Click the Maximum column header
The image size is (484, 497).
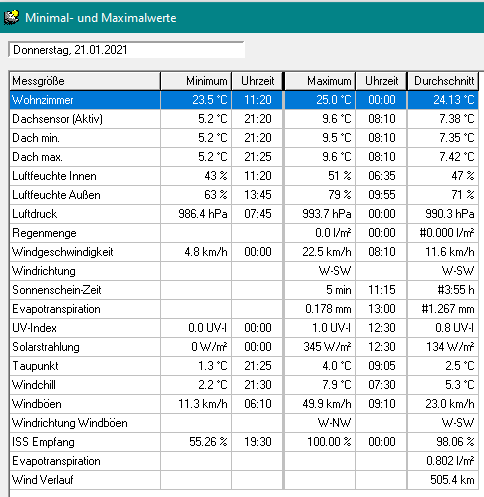click(320, 81)
